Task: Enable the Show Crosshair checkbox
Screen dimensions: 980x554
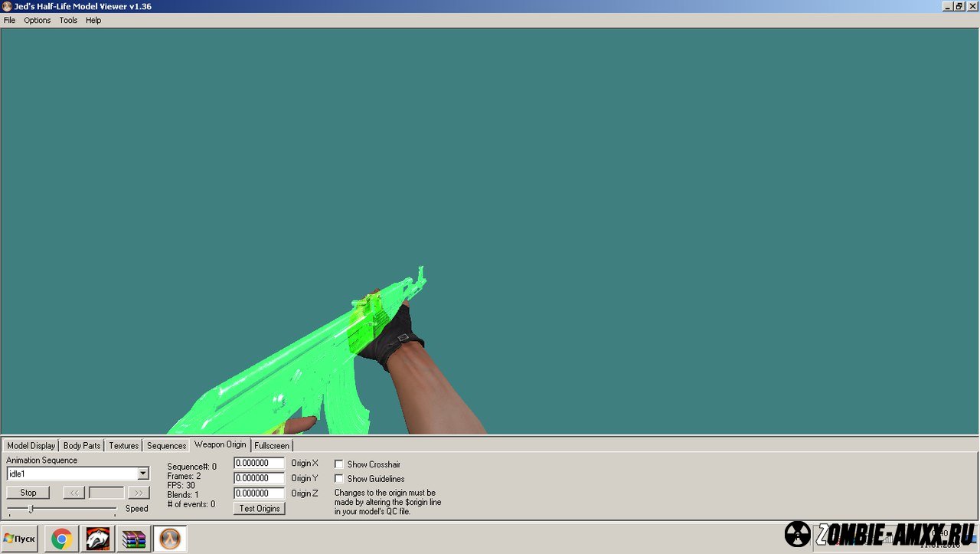Action: pos(339,464)
